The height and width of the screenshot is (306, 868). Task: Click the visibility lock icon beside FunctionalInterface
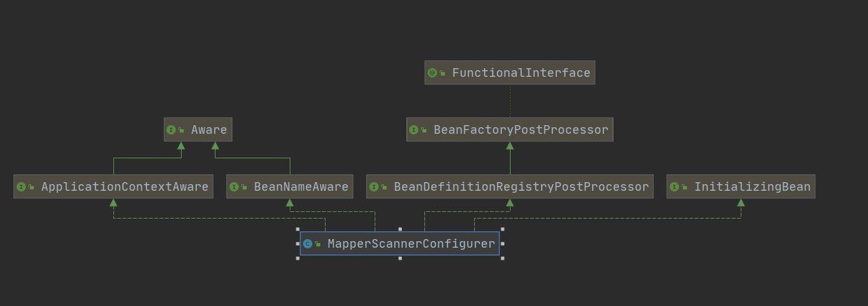click(x=442, y=73)
